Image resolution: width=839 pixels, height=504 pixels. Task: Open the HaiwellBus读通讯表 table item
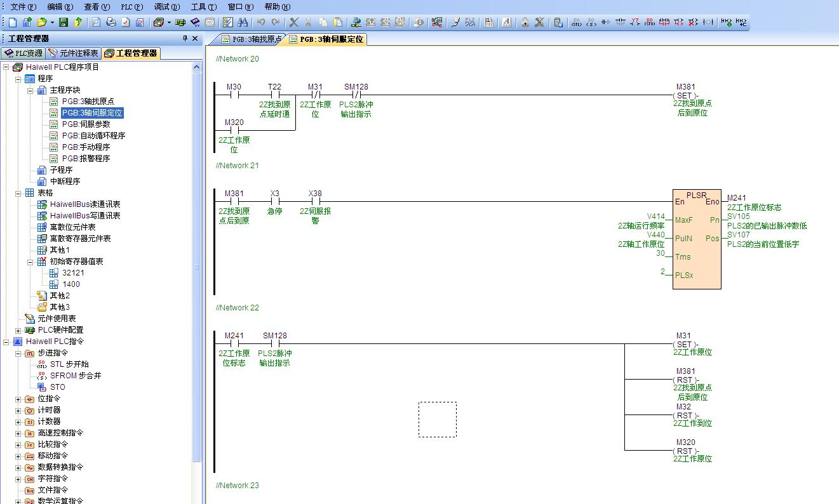(84, 204)
